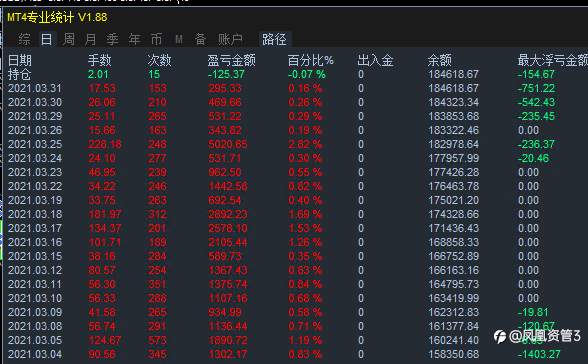
Task: Click the 228.16 lot size value
Action: click(105, 144)
